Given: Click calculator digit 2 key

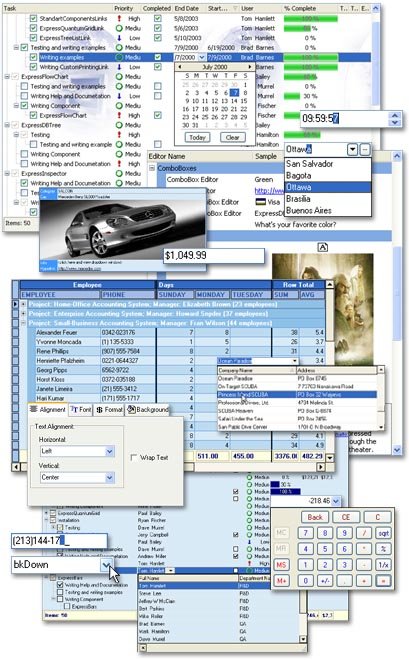Looking at the screenshot, I should [x=325, y=565].
